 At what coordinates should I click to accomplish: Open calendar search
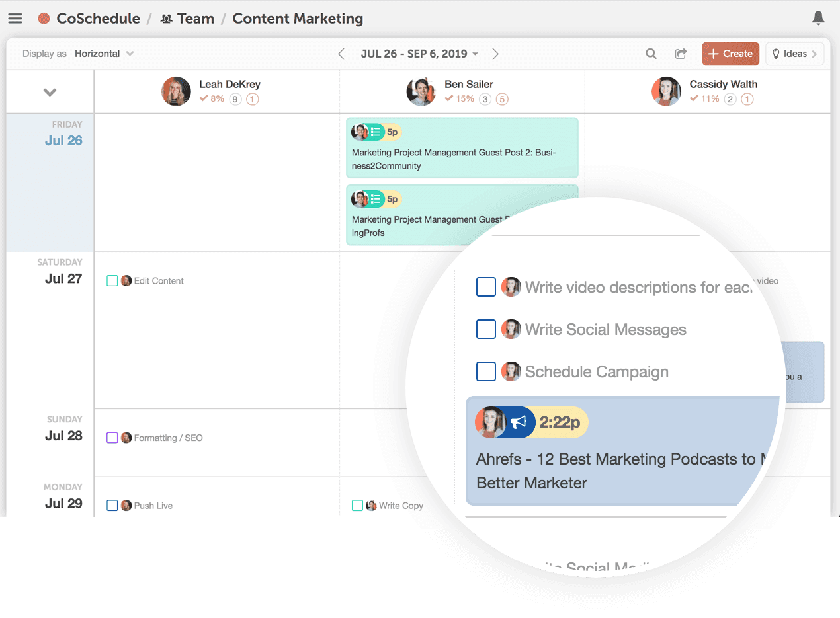(651, 54)
